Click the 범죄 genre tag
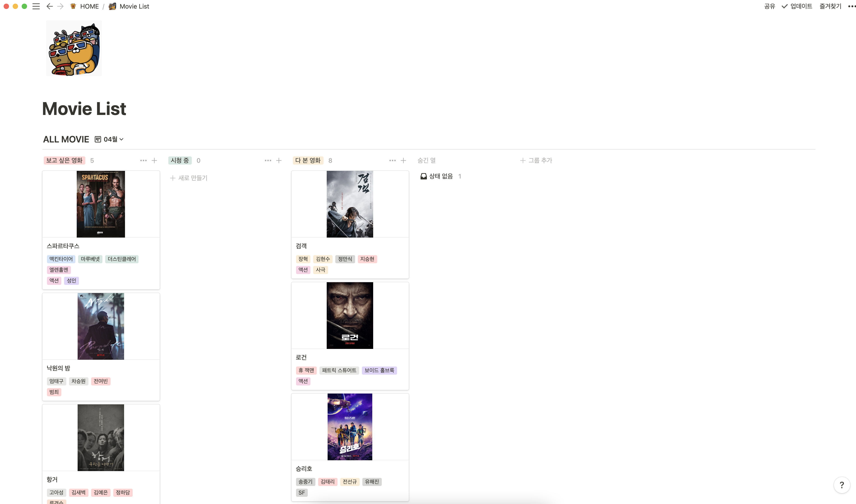856x504 pixels. 54,392
